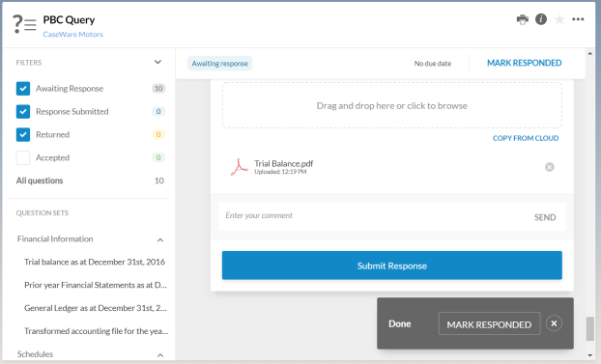
Task: Remove Trial Balance.pdf using its X icon
Action: 549,167
